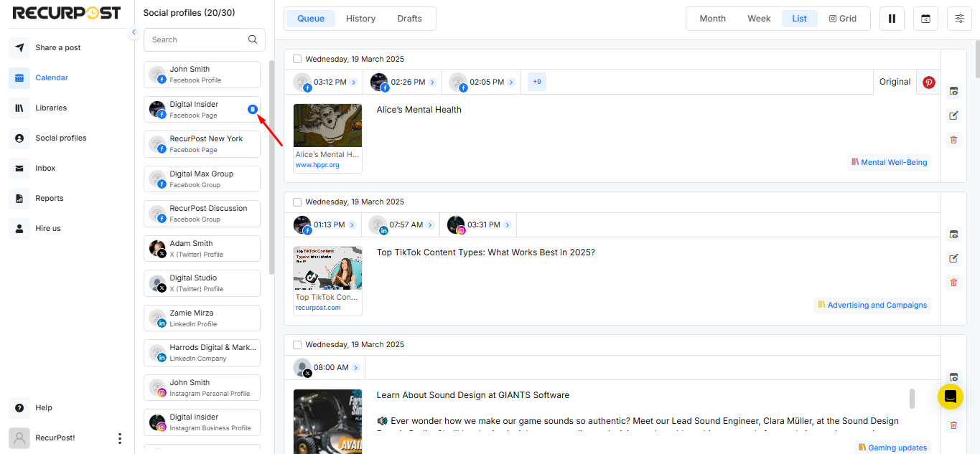980x454 pixels.
Task: Switch to the History tab
Action: 360,19
